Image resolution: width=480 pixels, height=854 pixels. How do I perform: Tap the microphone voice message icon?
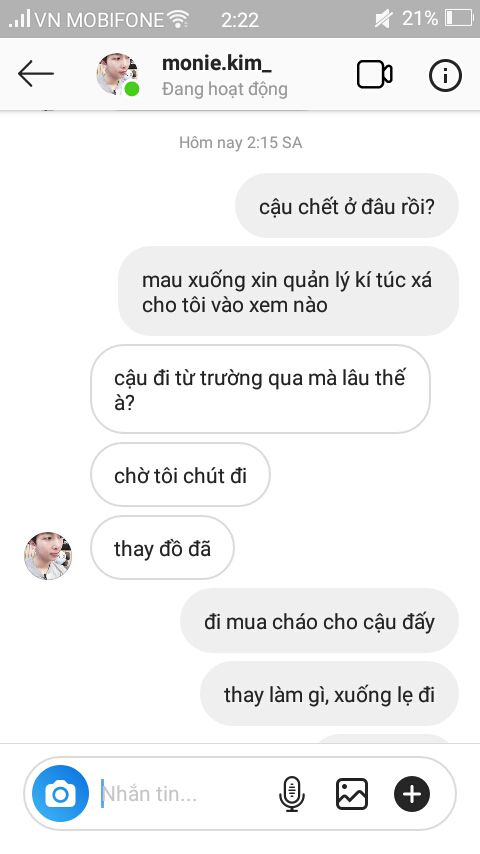pos(292,794)
